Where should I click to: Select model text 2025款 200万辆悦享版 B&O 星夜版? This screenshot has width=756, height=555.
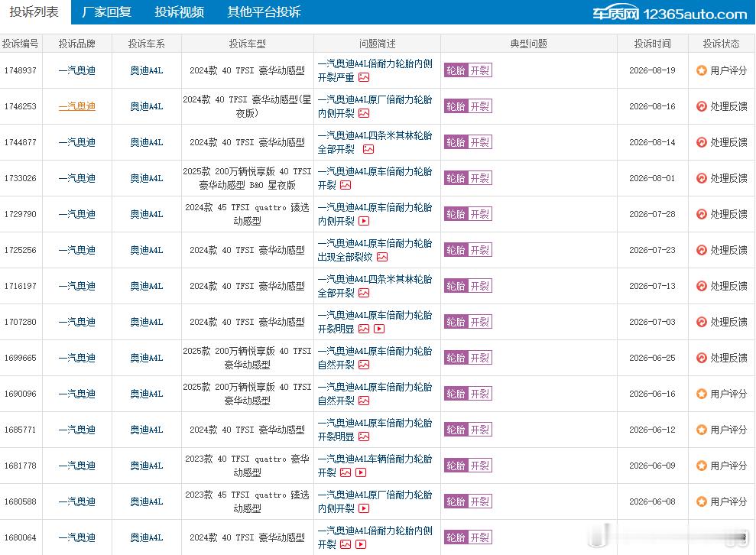(248, 178)
